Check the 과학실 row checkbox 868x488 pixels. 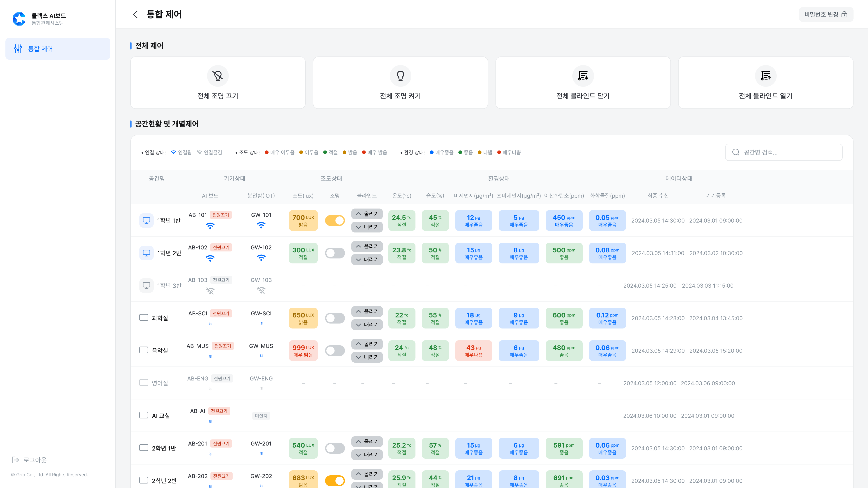(x=144, y=318)
